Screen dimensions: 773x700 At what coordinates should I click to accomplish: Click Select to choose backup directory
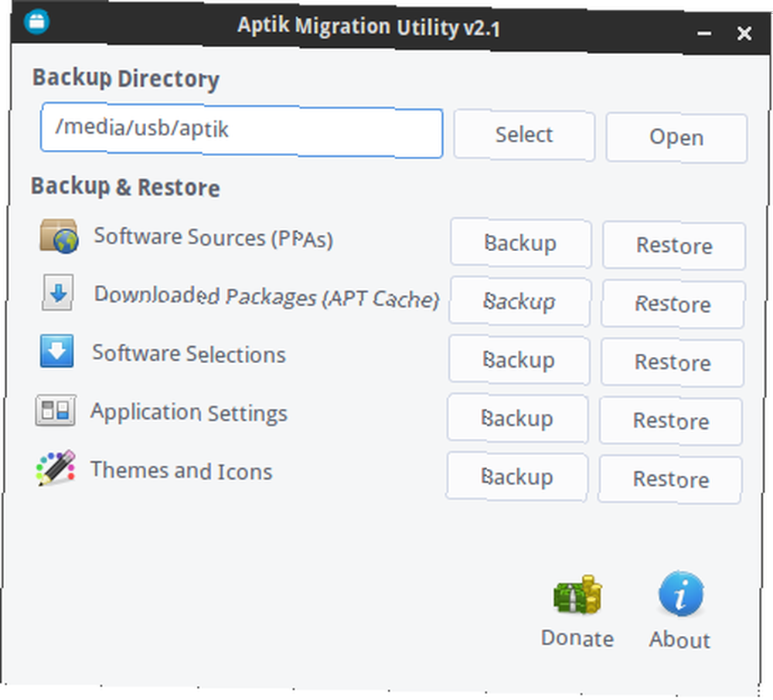click(x=524, y=135)
